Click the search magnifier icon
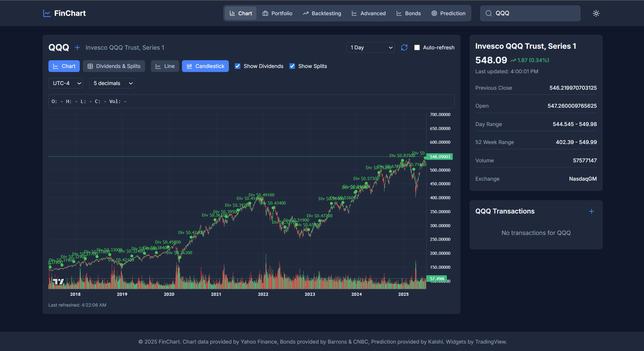 (x=488, y=13)
